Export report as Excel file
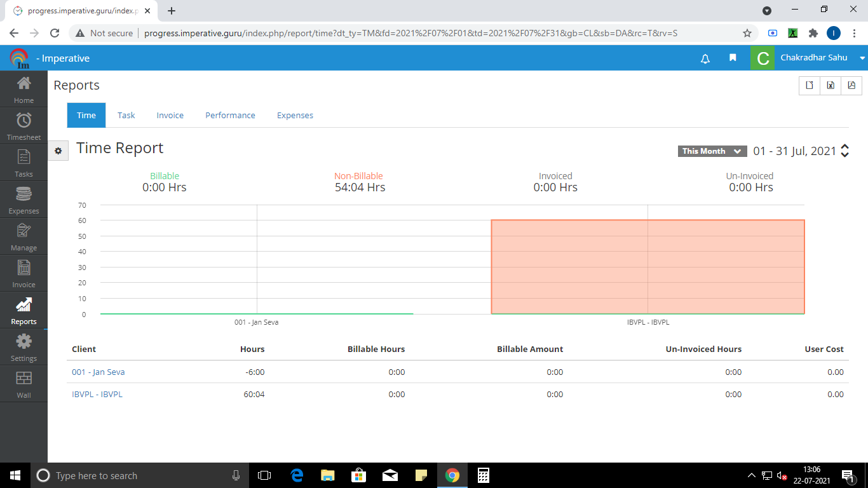This screenshot has width=868, height=488. [831, 85]
